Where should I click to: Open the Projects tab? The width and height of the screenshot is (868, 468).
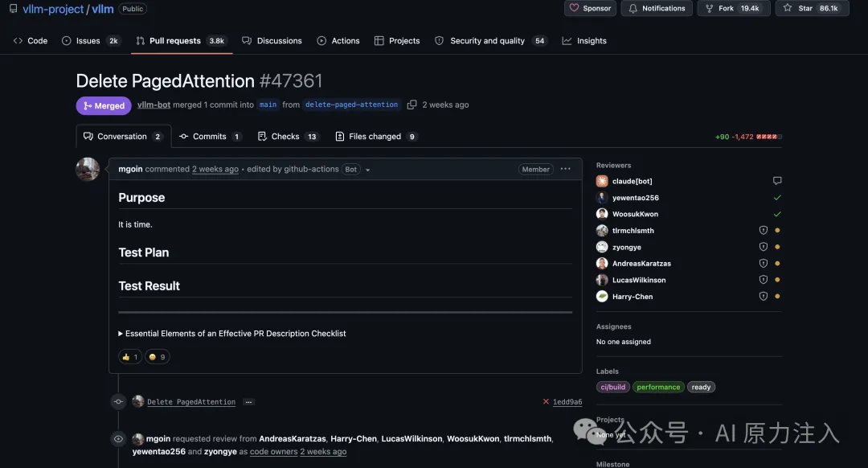coord(397,41)
